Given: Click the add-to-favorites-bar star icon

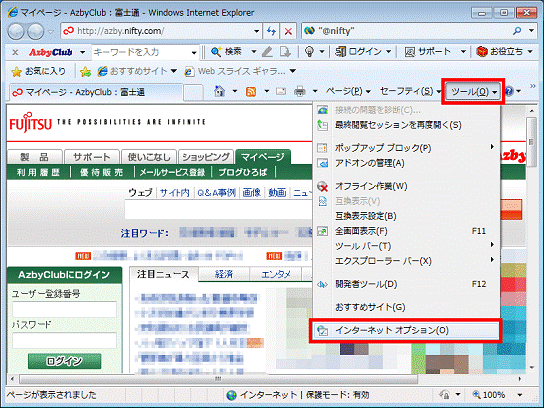Looking at the screenshot, I should click(85, 71).
